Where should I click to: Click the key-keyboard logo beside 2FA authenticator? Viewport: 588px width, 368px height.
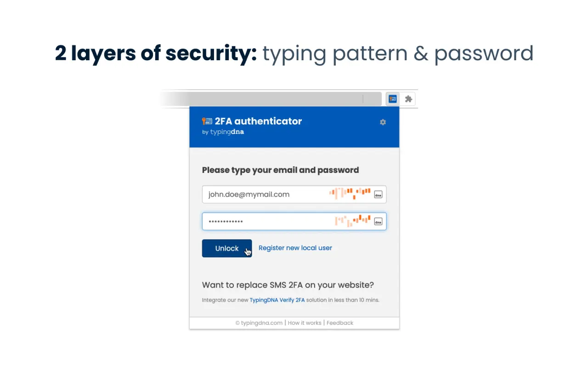(207, 121)
